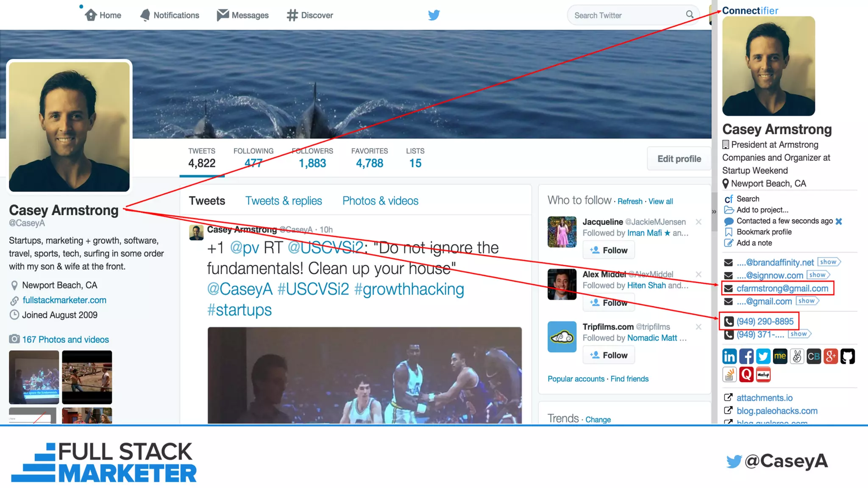Switch to Tweets & replies tab
Viewport: 868px width, 488px height.
tap(284, 201)
